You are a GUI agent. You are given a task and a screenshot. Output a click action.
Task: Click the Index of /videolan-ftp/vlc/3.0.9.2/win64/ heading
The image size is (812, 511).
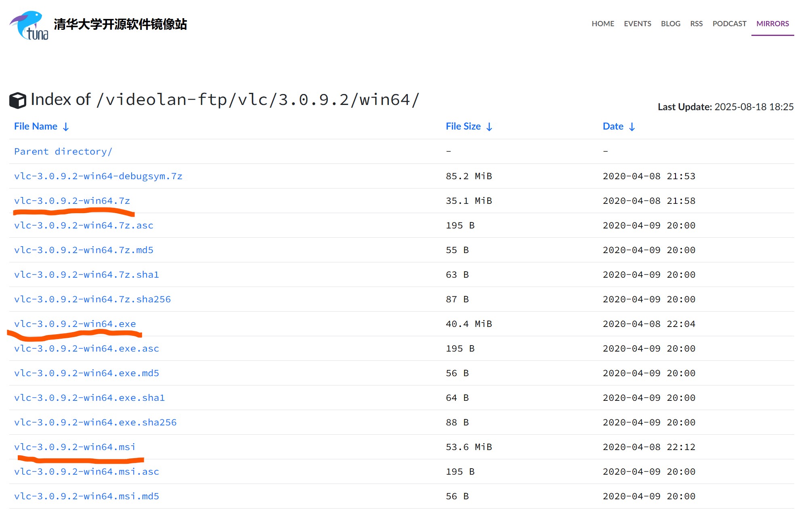225,100
